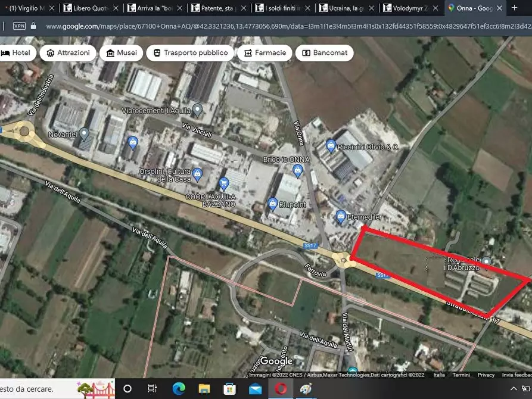Open the Blupoint shopping pin
This screenshot has width=532, height=399.
coord(272,203)
